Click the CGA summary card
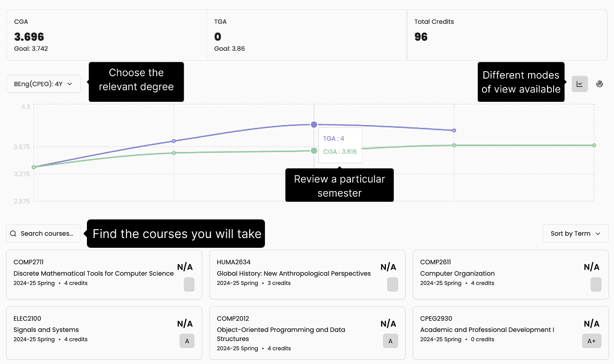Screen dimensions: 614x364 106,35
